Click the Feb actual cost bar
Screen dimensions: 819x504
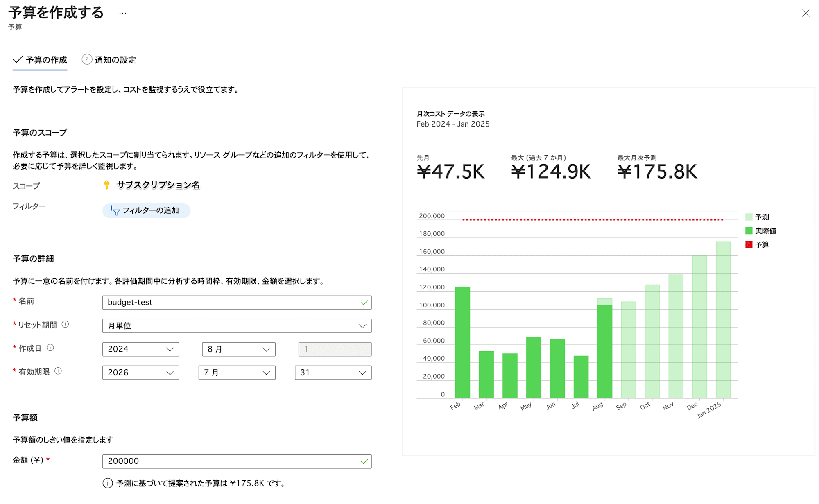click(462, 342)
